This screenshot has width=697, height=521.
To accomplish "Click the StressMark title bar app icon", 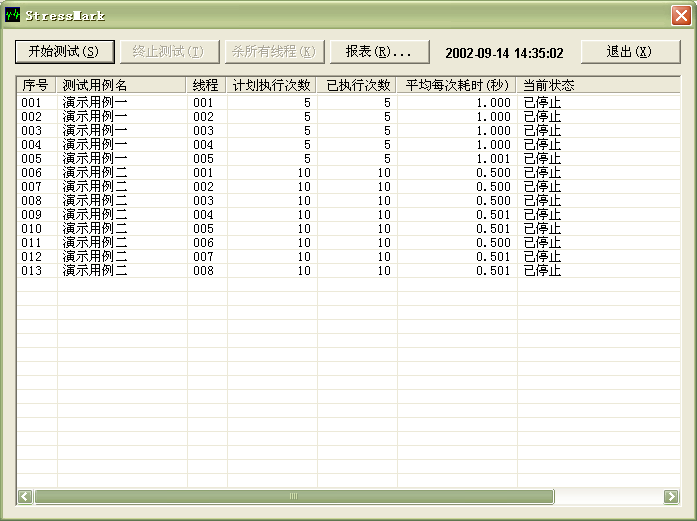I will (13, 15).
